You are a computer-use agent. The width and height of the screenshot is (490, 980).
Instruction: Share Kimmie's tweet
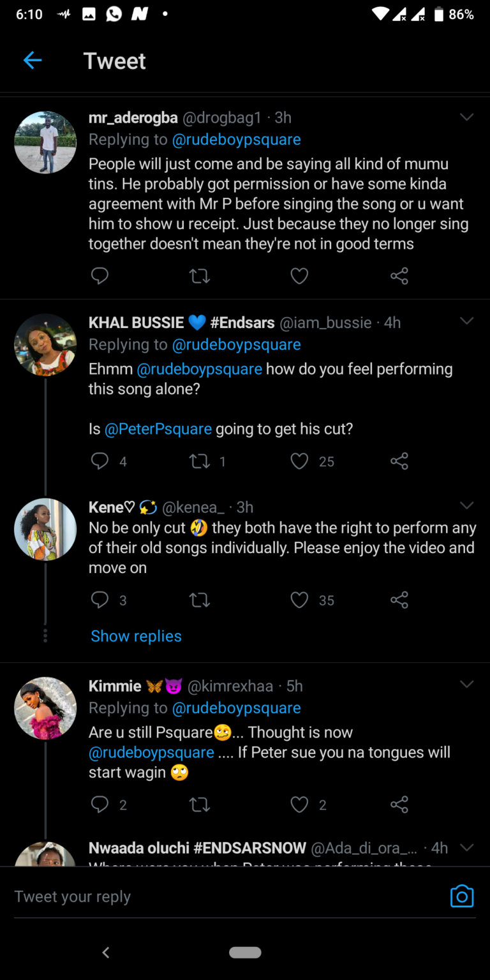pyautogui.click(x=399, y=805)
